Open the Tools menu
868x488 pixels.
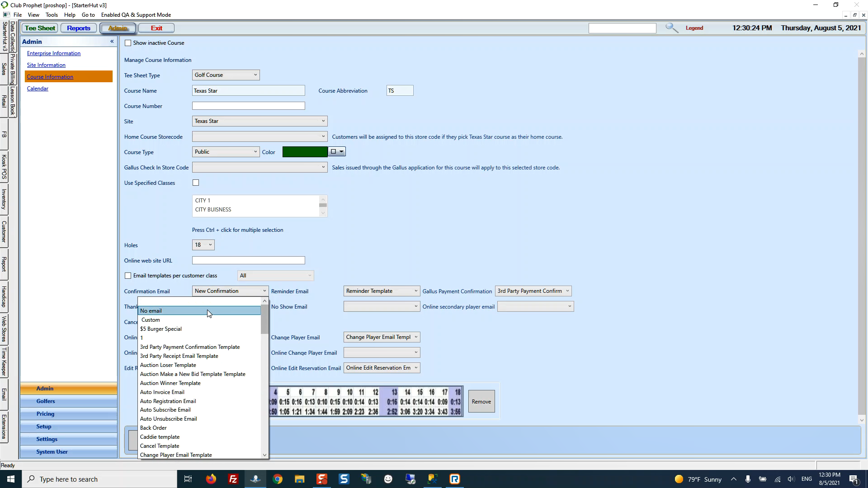click(x=52, y=15)
